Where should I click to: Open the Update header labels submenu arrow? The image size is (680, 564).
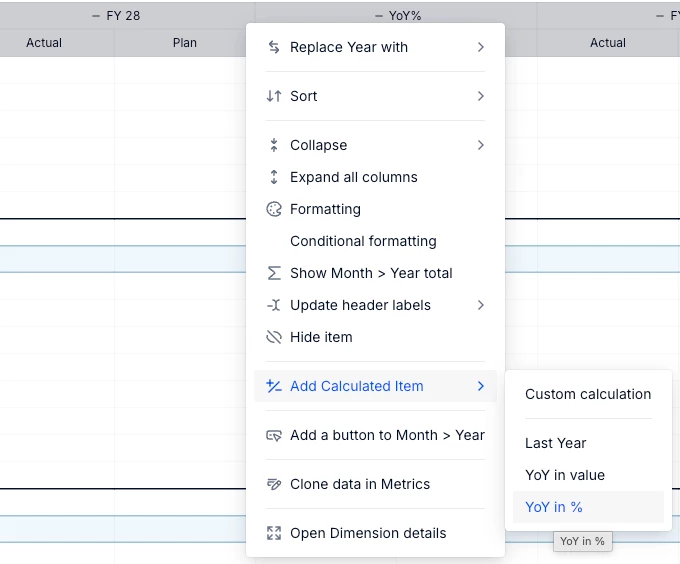coord(481,305)
